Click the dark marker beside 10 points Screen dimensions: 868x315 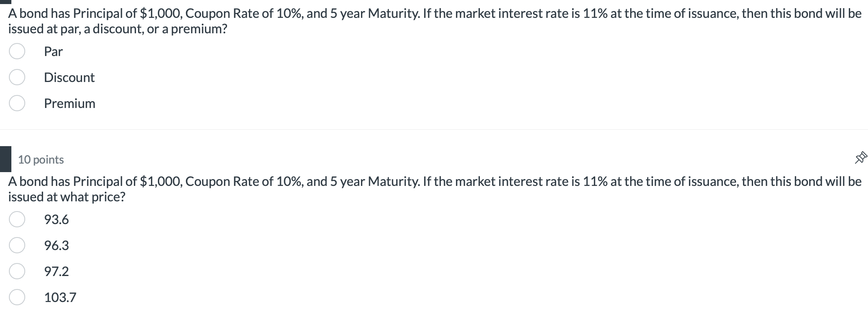pyautogui.click(x=5, y=160)
